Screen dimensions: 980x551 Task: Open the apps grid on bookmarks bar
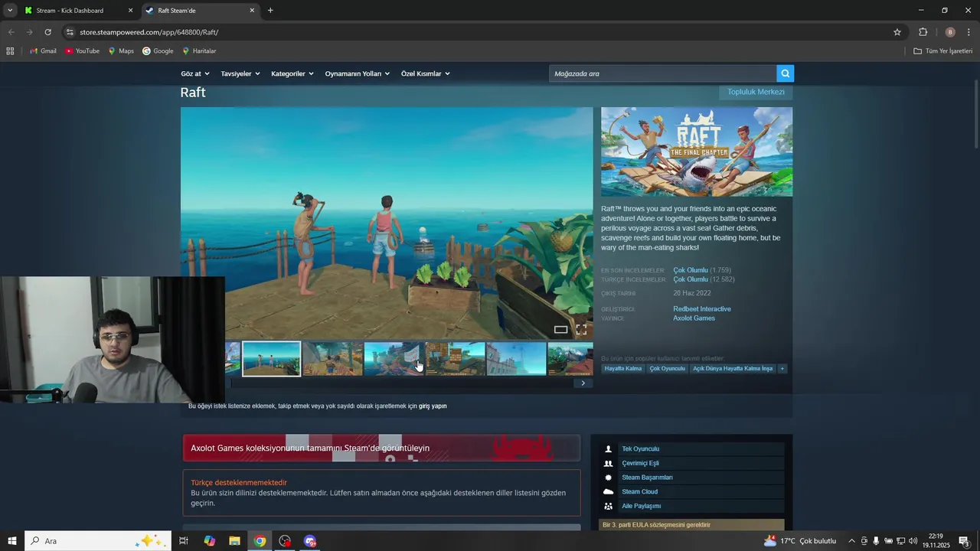pyautogui.click(x=10, y=51)
